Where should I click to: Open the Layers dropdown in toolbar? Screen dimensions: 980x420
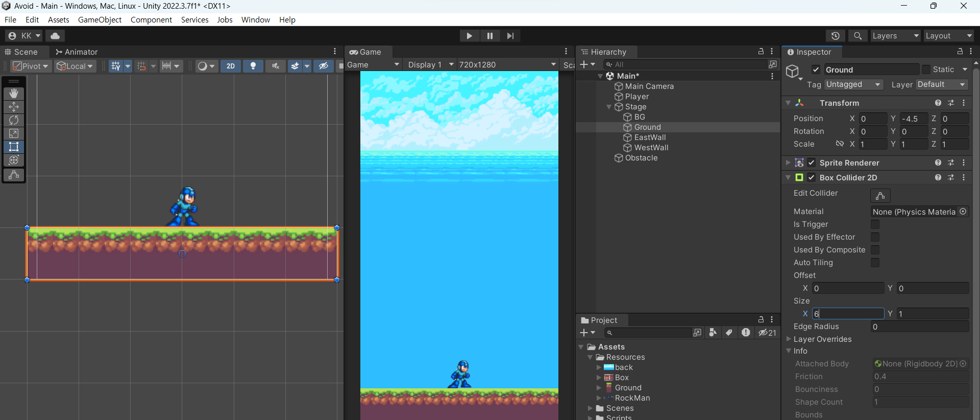pos(895,36)
